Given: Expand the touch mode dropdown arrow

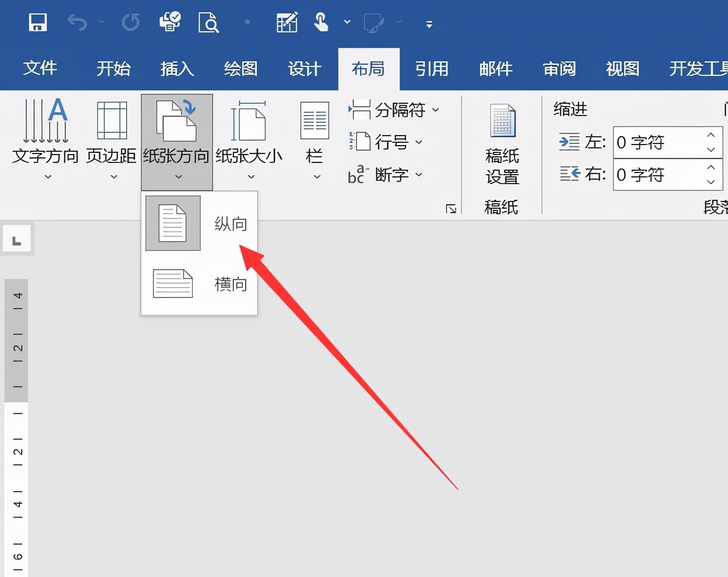Looking at the screenshot, I should pyautogui.click(x=347, y=22).
